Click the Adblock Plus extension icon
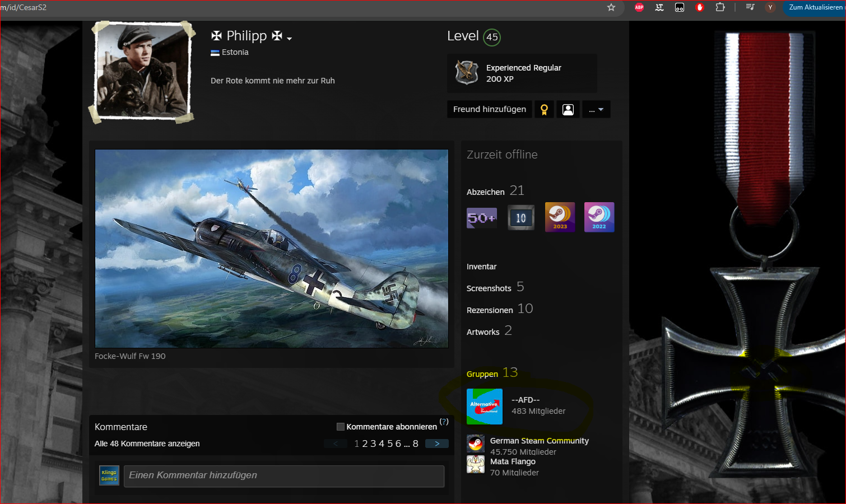 click(639, 7)
